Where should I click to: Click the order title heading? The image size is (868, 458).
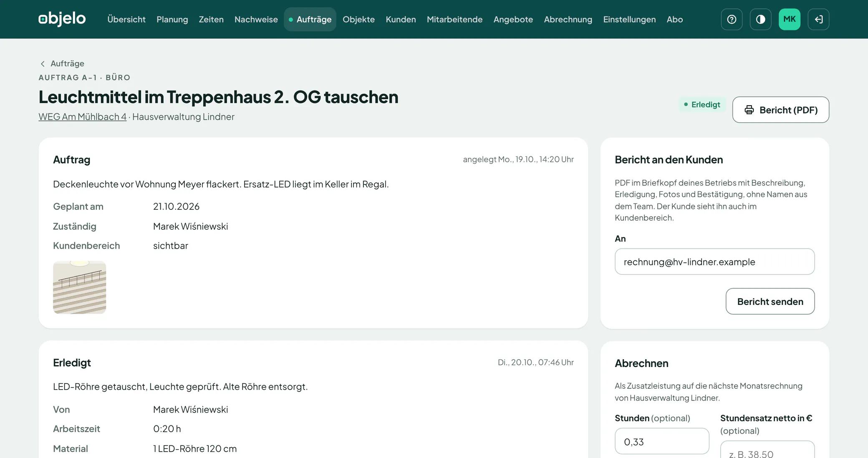point(218,97)
